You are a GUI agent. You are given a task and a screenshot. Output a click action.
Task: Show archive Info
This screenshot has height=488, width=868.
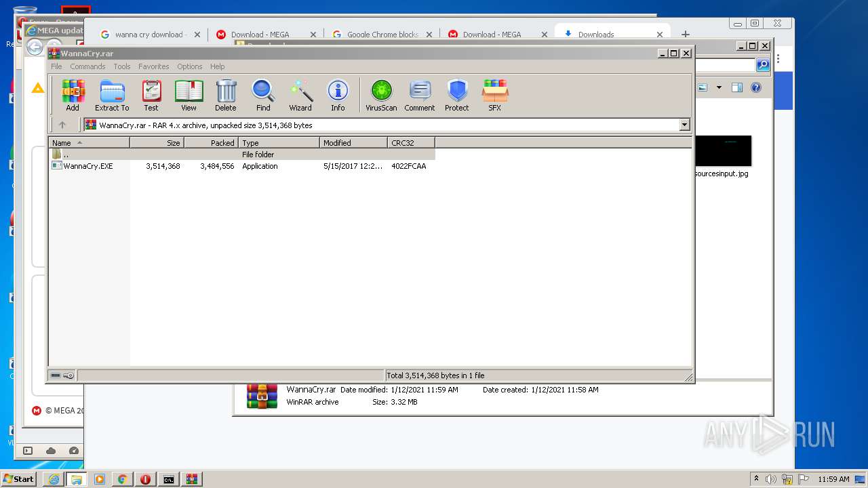338,96
